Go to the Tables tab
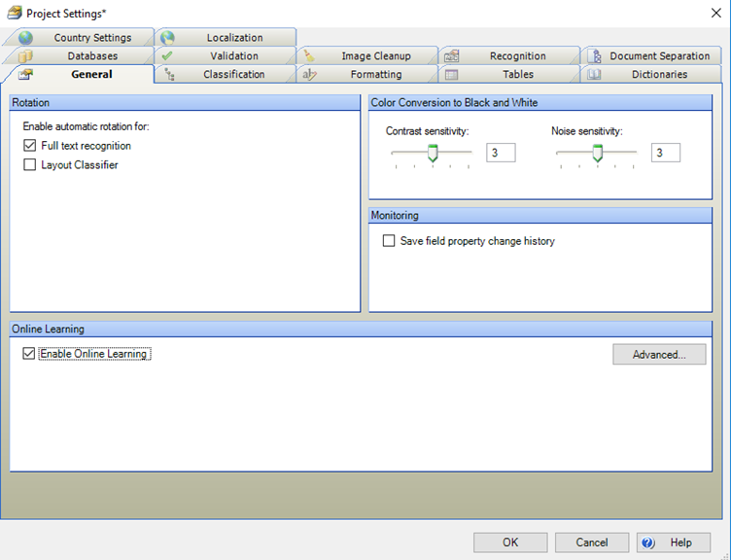The image size is (731, 560). [x=517, y=74]
